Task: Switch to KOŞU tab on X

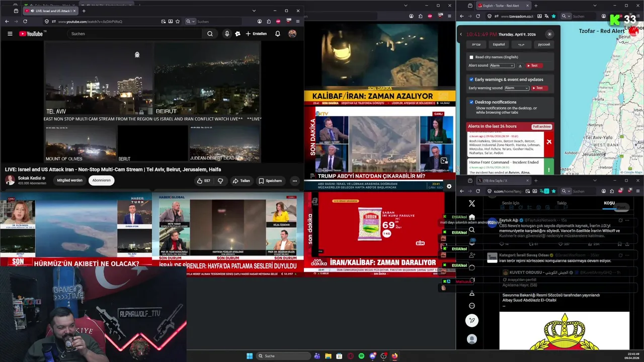Action: [609, 203]
